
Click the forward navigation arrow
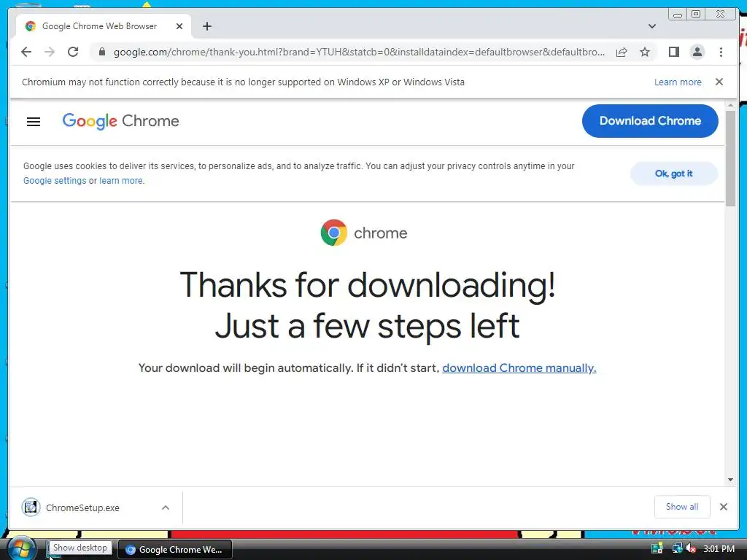coord(50,52)
